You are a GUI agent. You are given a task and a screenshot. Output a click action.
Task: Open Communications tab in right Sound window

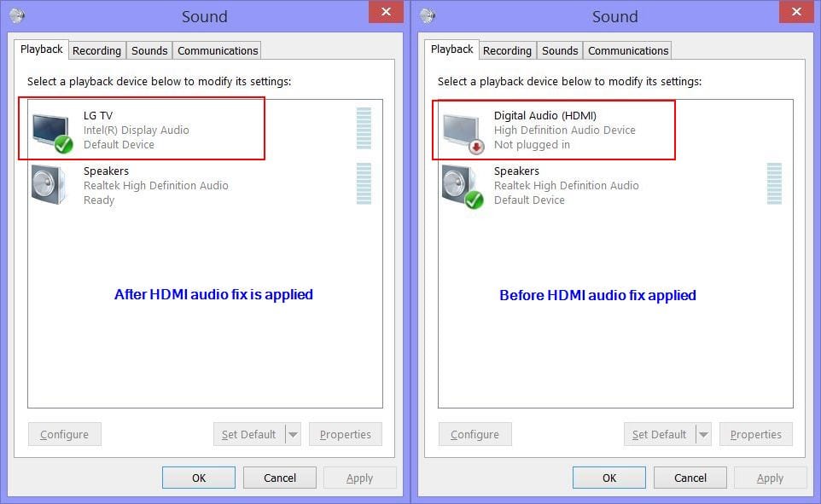pos(628,51)
